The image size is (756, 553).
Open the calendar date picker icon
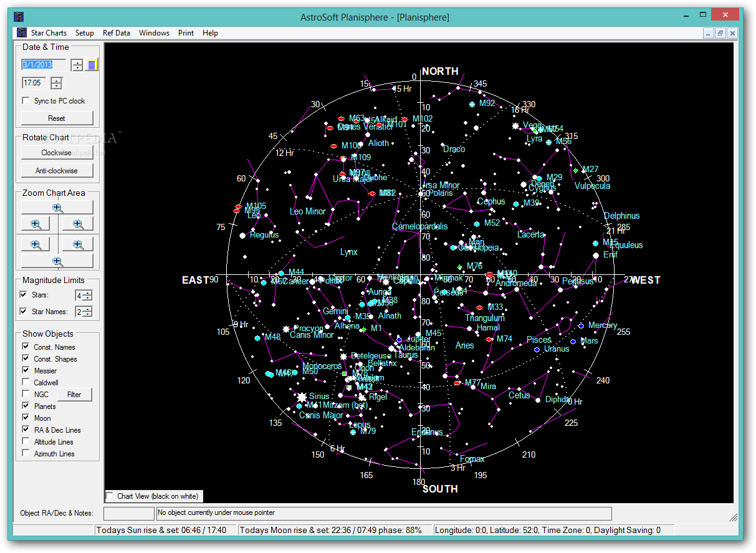click(x=92, y=65)
